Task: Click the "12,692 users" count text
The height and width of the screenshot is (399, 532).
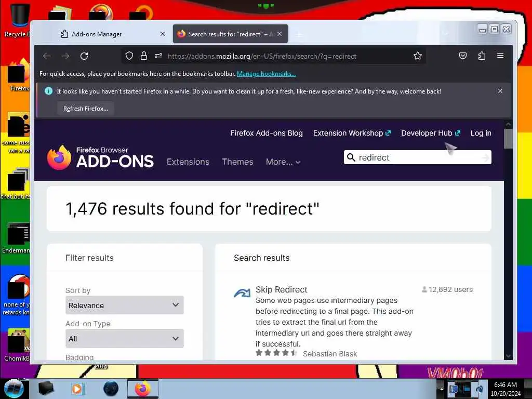Action: [x=450, y=289]
